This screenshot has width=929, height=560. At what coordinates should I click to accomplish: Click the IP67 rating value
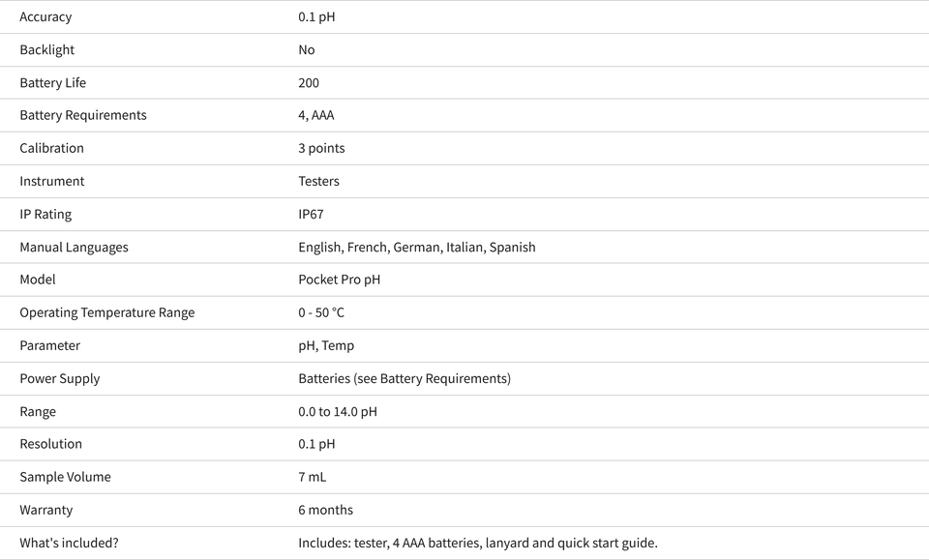click(x=311, y=215)
